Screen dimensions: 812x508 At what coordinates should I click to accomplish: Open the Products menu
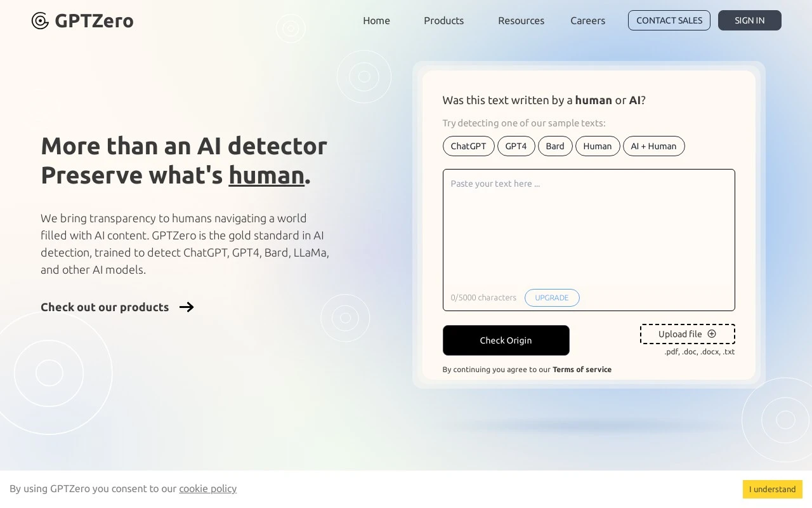point(443,20)
